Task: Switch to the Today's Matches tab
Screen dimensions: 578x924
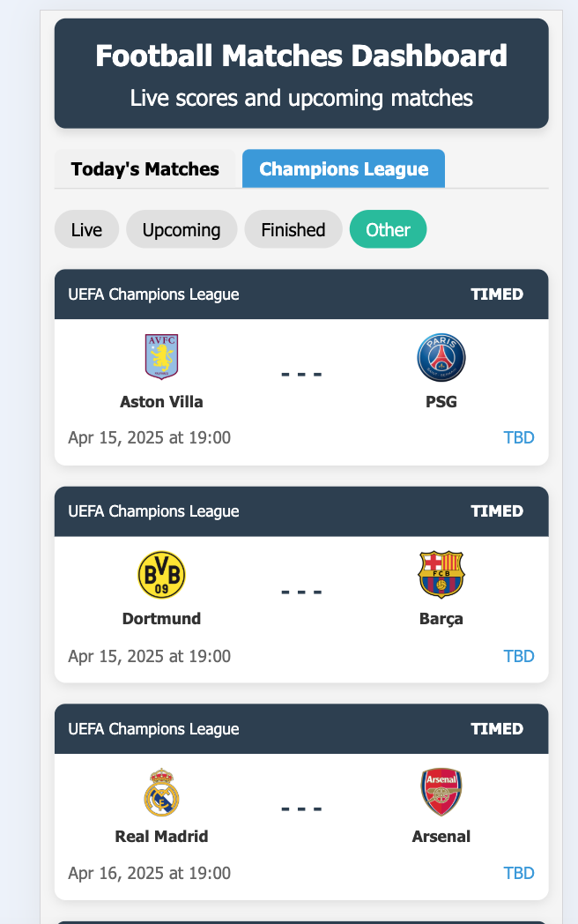Action: (x=144, y=168)
